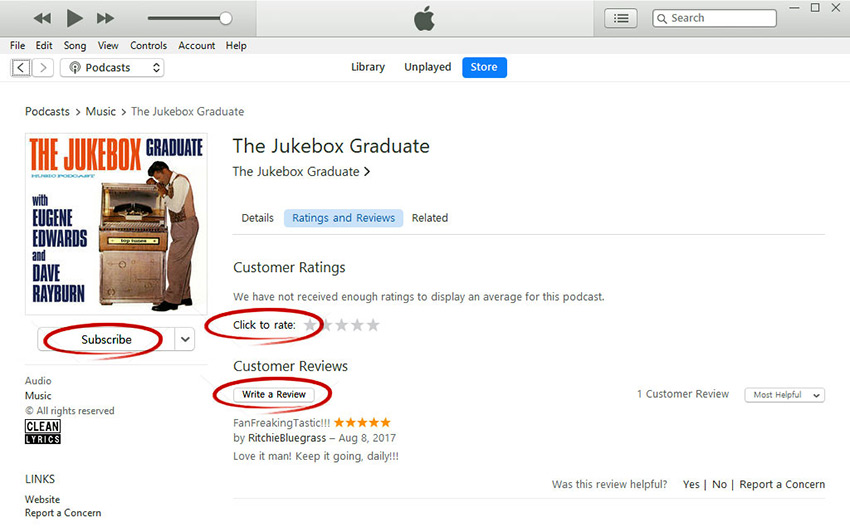This screenshot has height=532, width=850.
Task: Rate the podcast with the fifth star
Action: click(373, 325)
